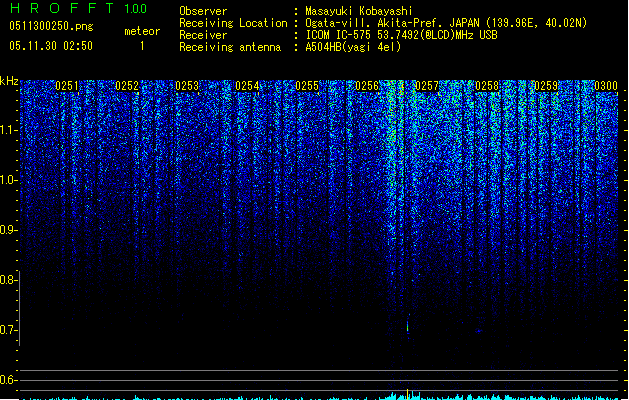Click the time marker 0258
This screenshot has height=400, width=629.
[x=487, y=86]
